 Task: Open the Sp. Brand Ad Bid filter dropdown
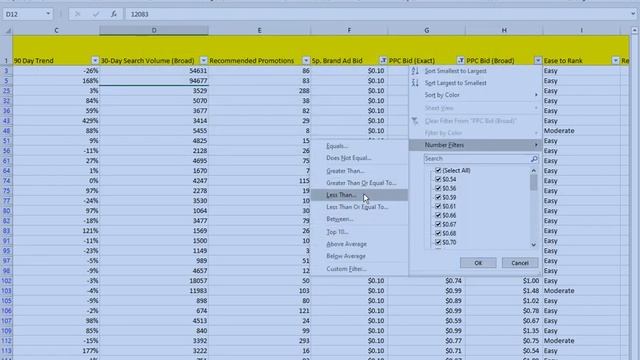383,61
